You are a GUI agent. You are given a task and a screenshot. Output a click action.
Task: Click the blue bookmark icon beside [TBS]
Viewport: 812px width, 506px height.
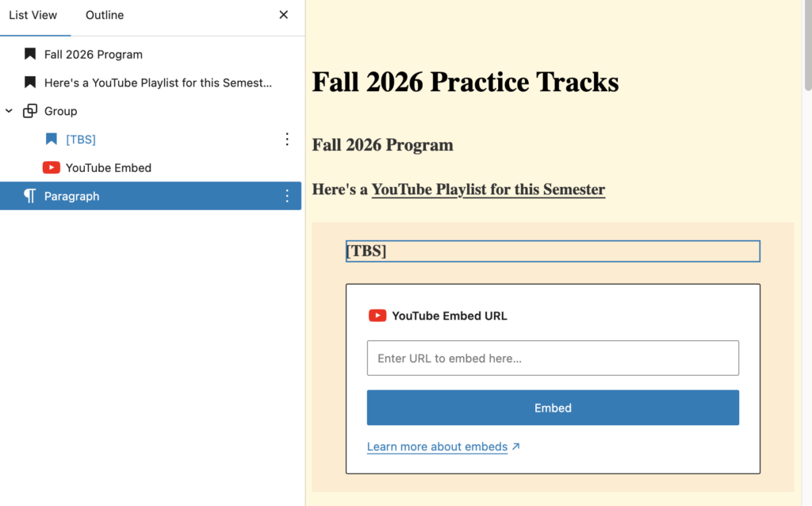(x=52, y=140)
